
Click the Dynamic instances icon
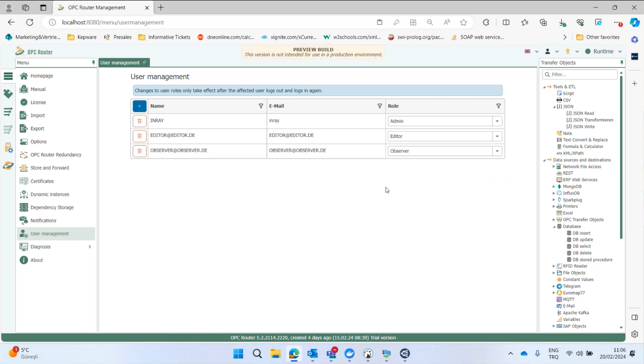24,194
